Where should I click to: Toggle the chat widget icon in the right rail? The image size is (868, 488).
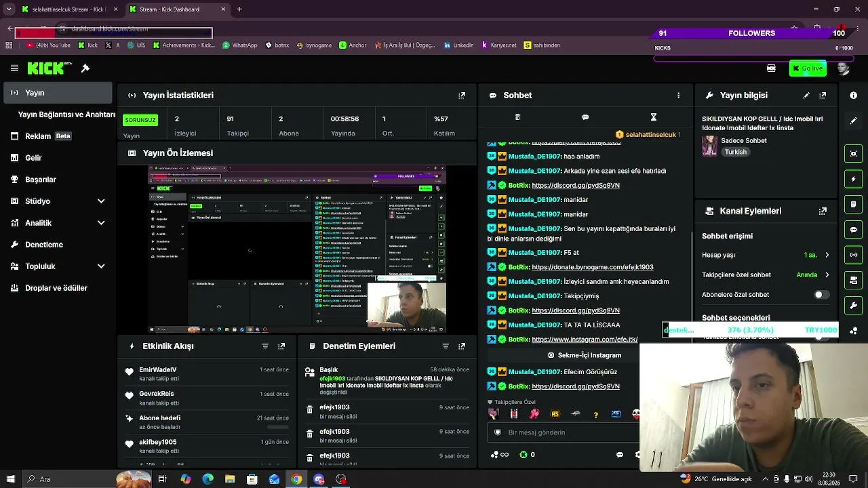(x=854, y=230)
